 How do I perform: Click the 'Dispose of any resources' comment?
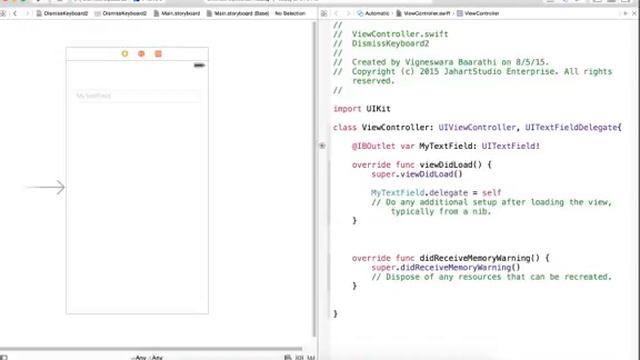point(491,277)
